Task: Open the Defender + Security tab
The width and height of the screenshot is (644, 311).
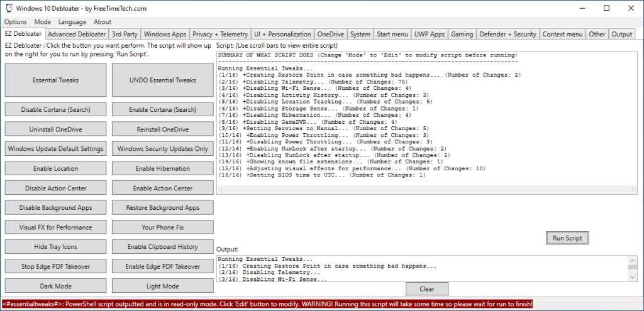Action: tap(508, 35)
